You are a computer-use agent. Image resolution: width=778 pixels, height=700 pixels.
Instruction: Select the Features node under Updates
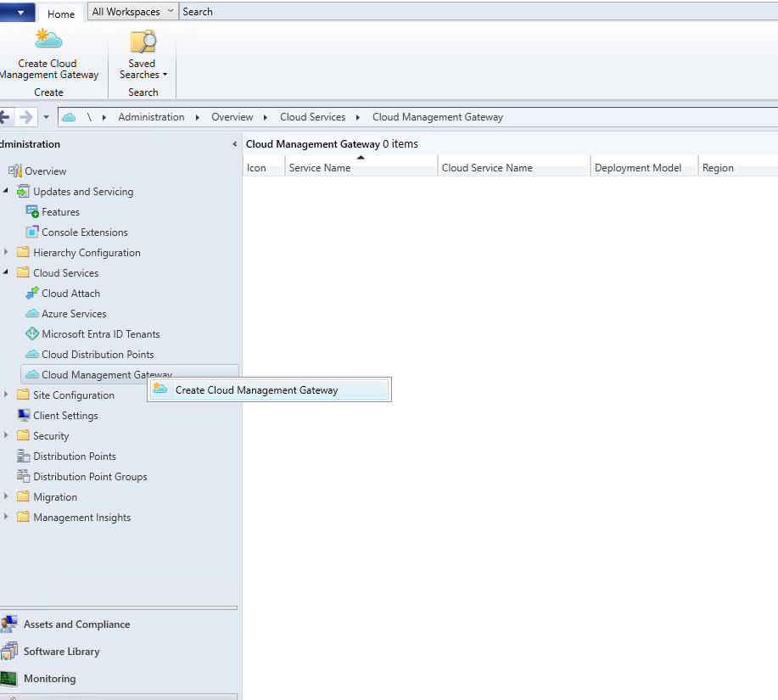(60, 212)
